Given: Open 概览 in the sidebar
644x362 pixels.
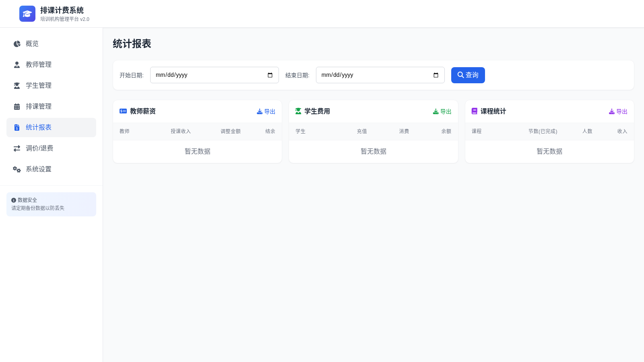Looking at the screenshot, I should (51, 44).
